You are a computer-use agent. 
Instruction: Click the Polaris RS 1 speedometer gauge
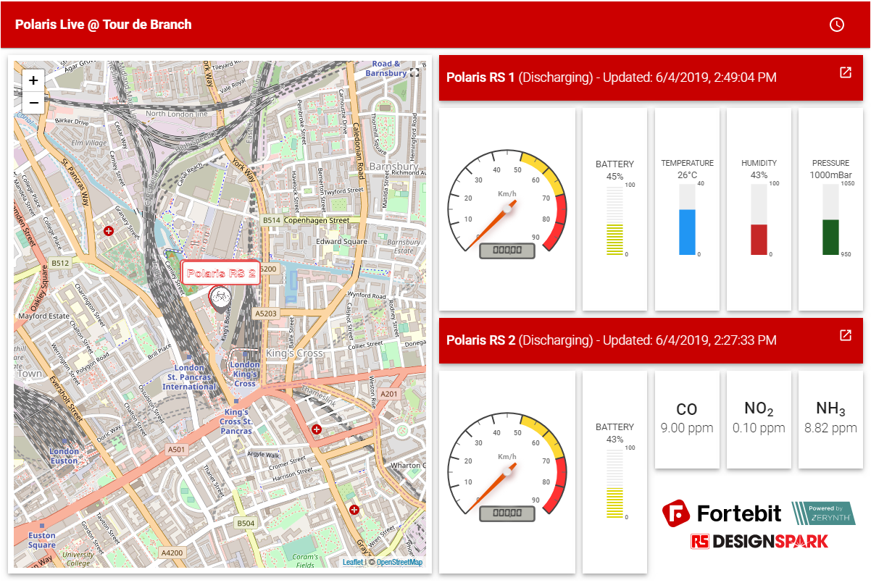507,204
